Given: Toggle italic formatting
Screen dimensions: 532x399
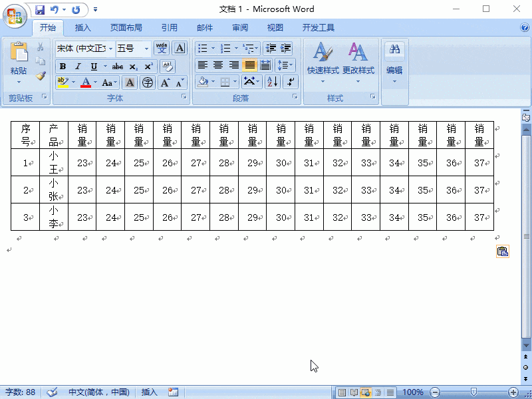Looking at the screenshot, I should click(77, 66).
